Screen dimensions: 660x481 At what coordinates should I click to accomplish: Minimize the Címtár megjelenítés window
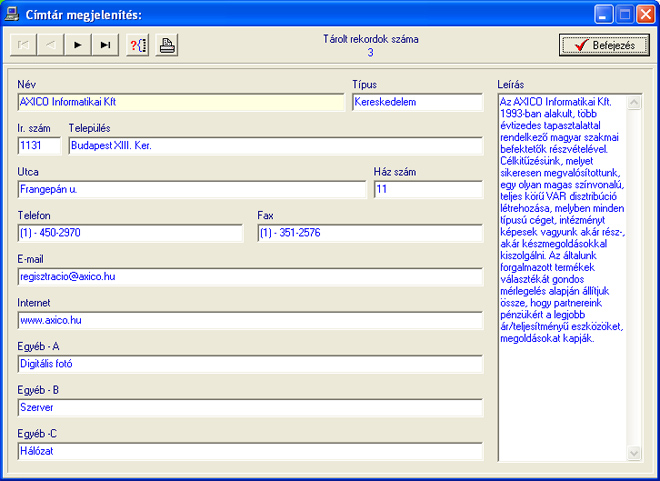pyautogui.click(x=604, y=14)
